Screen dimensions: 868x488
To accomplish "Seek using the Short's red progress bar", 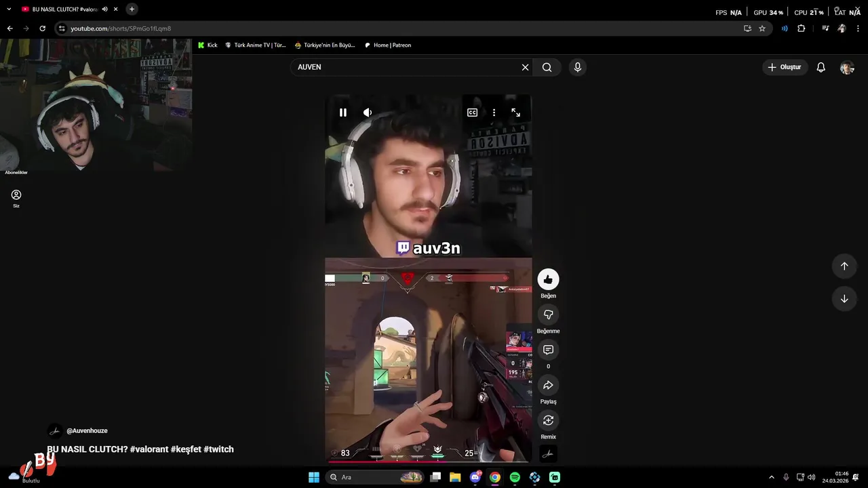I will pos(428,462).
